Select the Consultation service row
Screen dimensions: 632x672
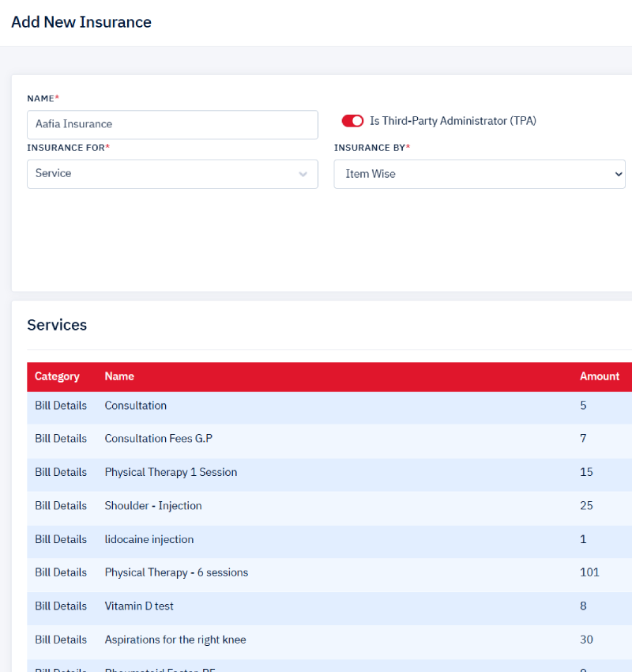click(x=136, y=406)
